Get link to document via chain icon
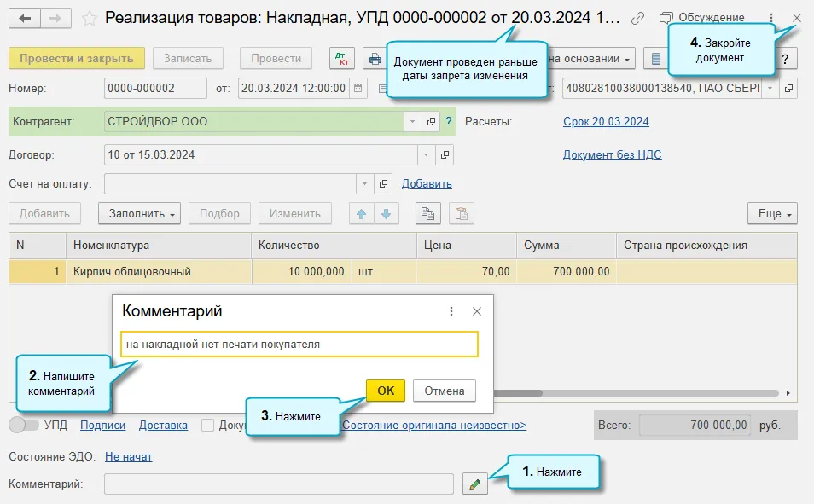The width and height of the screenshot is (814, 504). [637, 19]
